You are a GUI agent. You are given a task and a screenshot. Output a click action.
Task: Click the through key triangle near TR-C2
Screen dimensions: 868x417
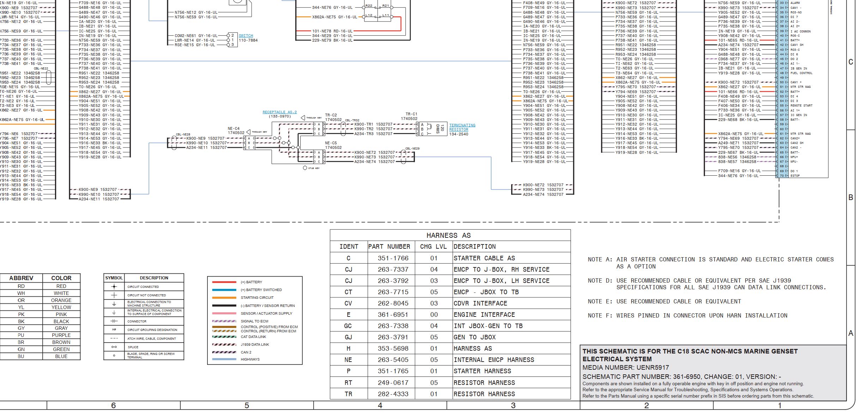click(303, 118)
